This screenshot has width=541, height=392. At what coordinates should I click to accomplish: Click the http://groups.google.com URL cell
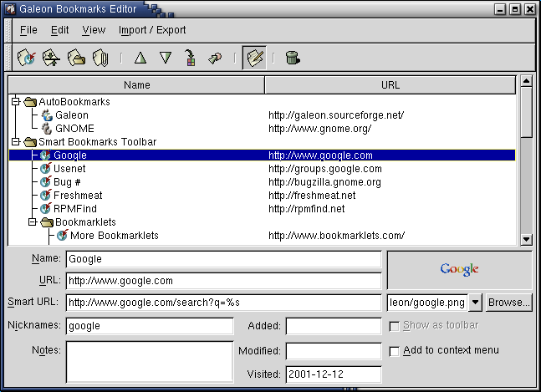click(325, 169)
